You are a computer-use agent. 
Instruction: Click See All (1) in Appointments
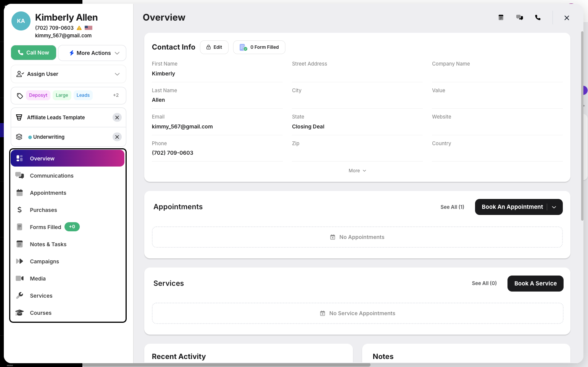452,207
